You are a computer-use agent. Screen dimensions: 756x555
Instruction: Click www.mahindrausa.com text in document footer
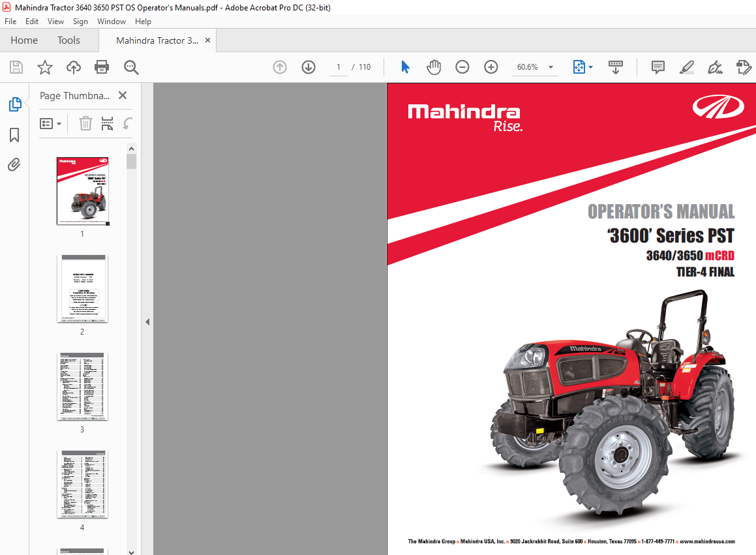[707, 541]
